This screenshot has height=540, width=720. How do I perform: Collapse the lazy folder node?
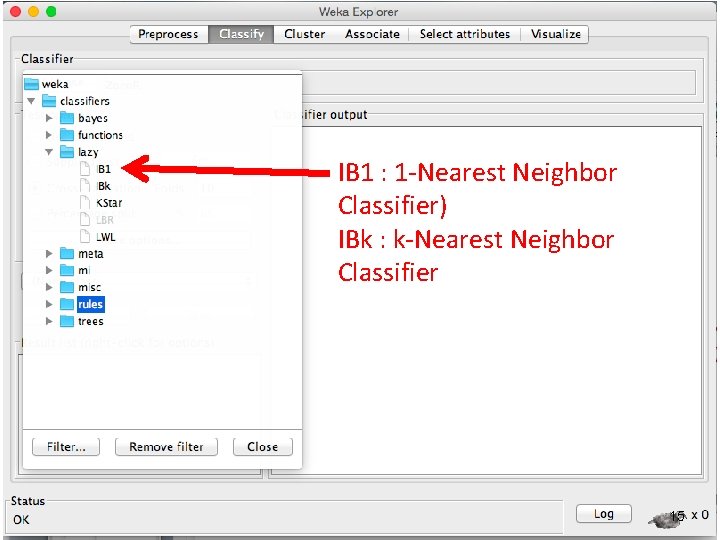49,152
